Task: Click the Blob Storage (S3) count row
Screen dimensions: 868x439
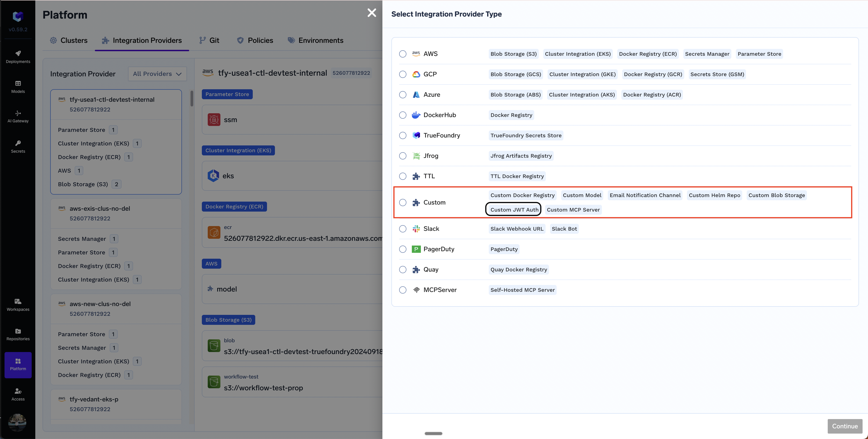Action: pos(89,184)
